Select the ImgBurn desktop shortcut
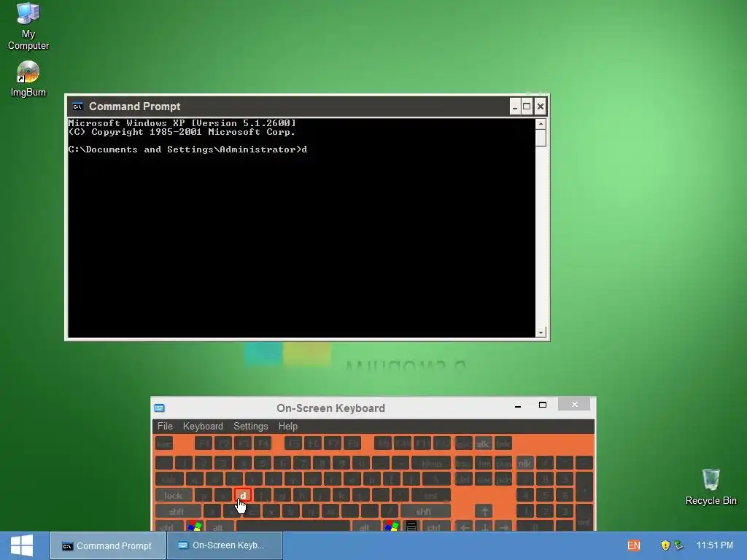This screenshot has width=747, height=560. [x=28, y=79]
